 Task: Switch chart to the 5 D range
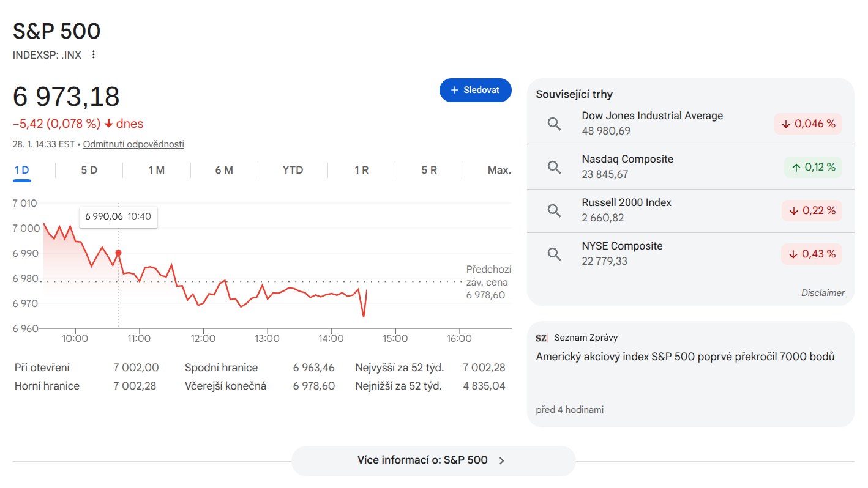pyautogui.click(x=89, y=170)
